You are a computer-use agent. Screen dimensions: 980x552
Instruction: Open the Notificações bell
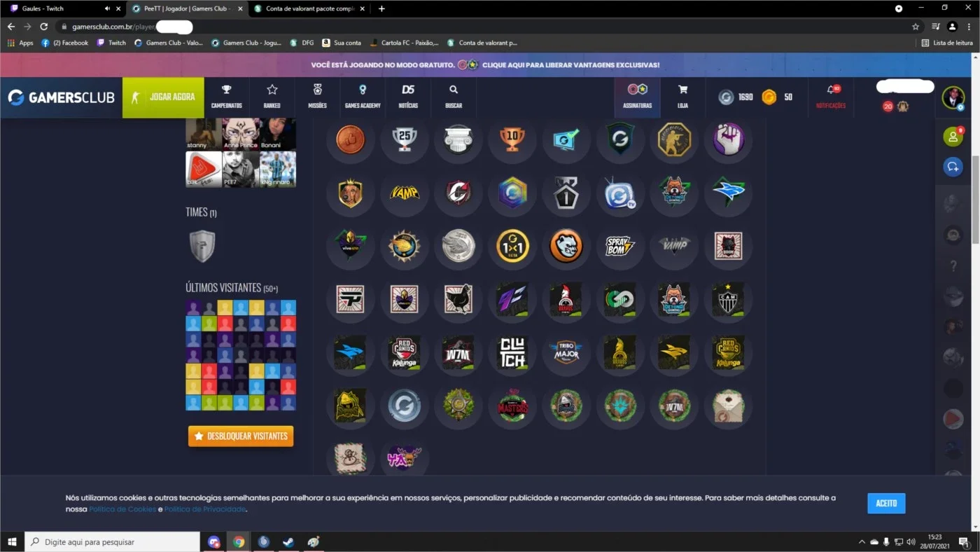831,97
